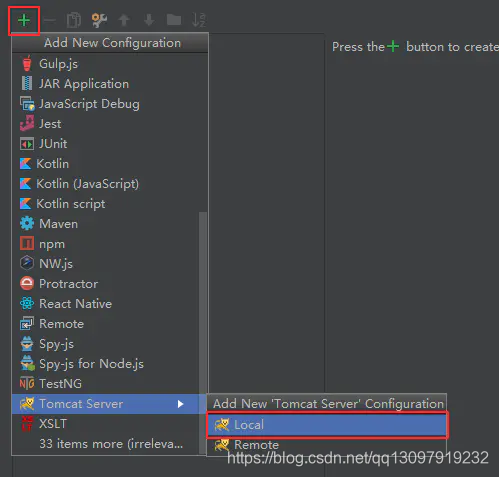Click the Create New Folder icon
The height and width of the screenshot is (477, 499).
[174, 20]
